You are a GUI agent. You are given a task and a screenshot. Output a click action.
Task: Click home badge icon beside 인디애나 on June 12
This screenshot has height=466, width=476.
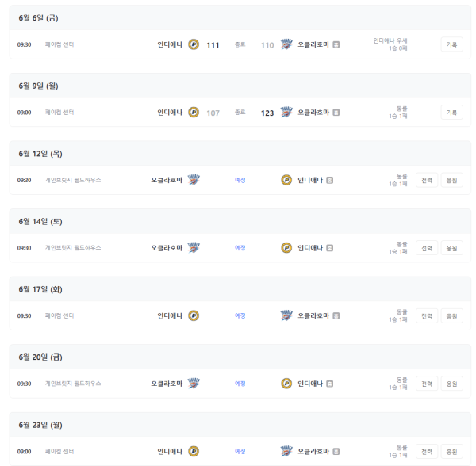(330, 180)
